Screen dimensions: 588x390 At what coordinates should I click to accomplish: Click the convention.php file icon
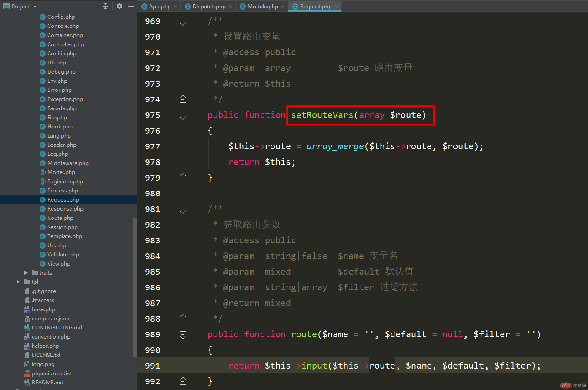[27, 336]
